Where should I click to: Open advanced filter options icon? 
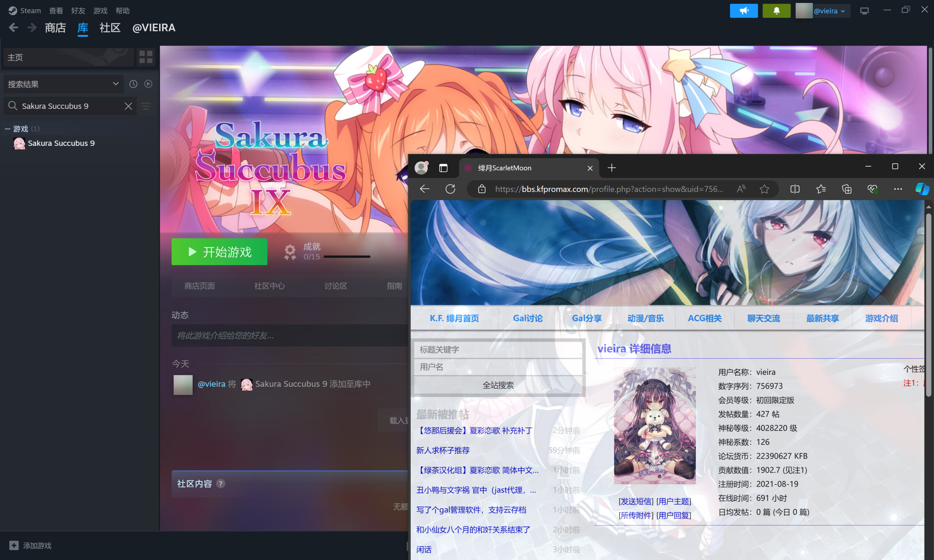pyautogui.click(x=146, y=106)
